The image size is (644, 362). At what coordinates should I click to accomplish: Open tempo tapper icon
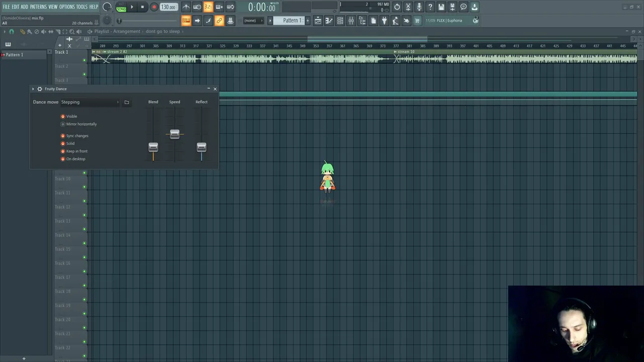[x=395, y=21]
